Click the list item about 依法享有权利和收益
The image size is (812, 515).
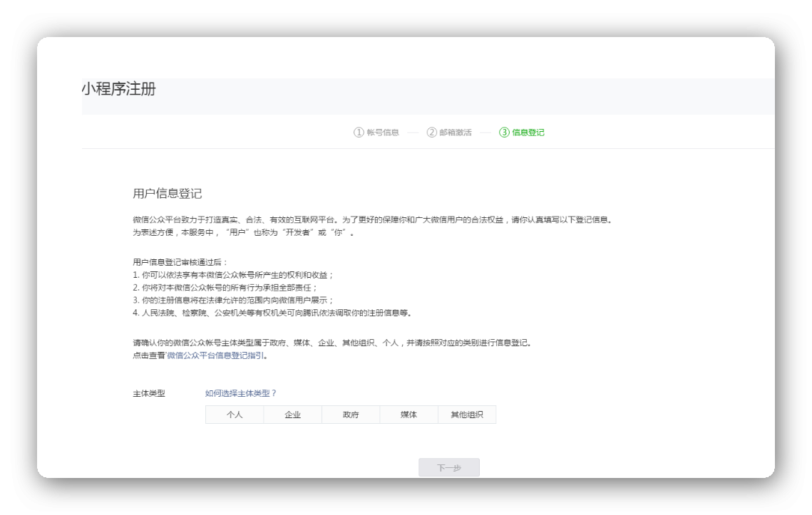pyautogui.click(x=233, y=275)
